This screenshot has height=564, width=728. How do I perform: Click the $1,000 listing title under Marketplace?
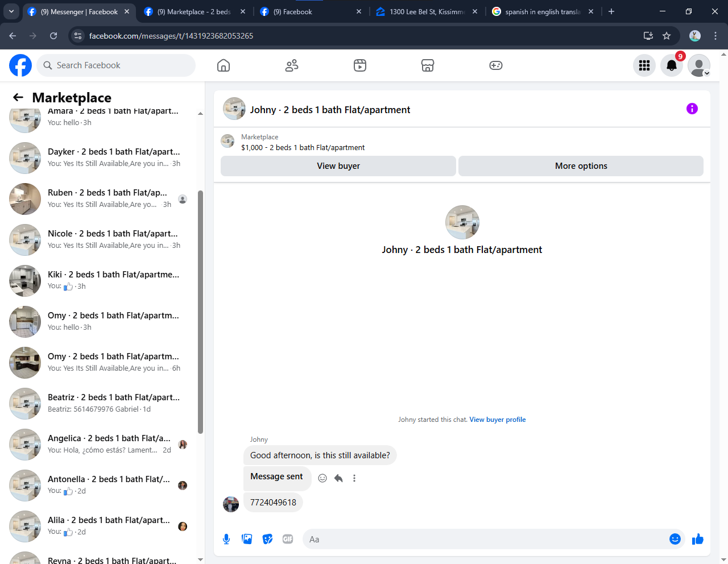(303, 147)
